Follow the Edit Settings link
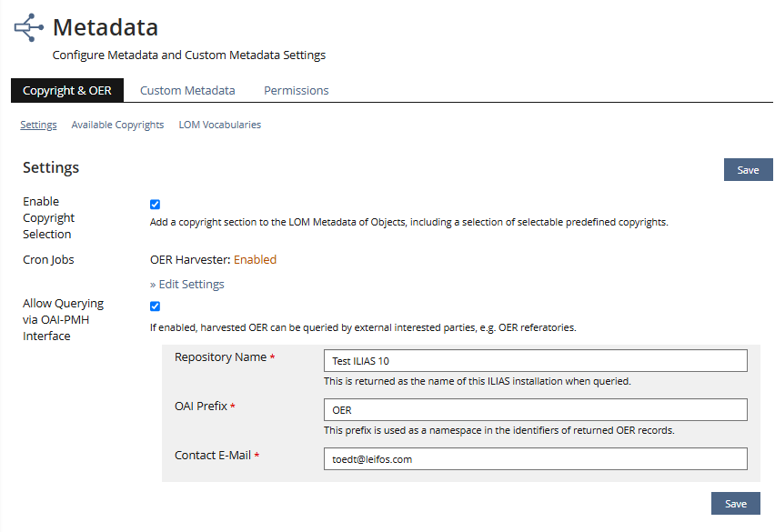Screen dimensions: 775x532 coord(186,284)
